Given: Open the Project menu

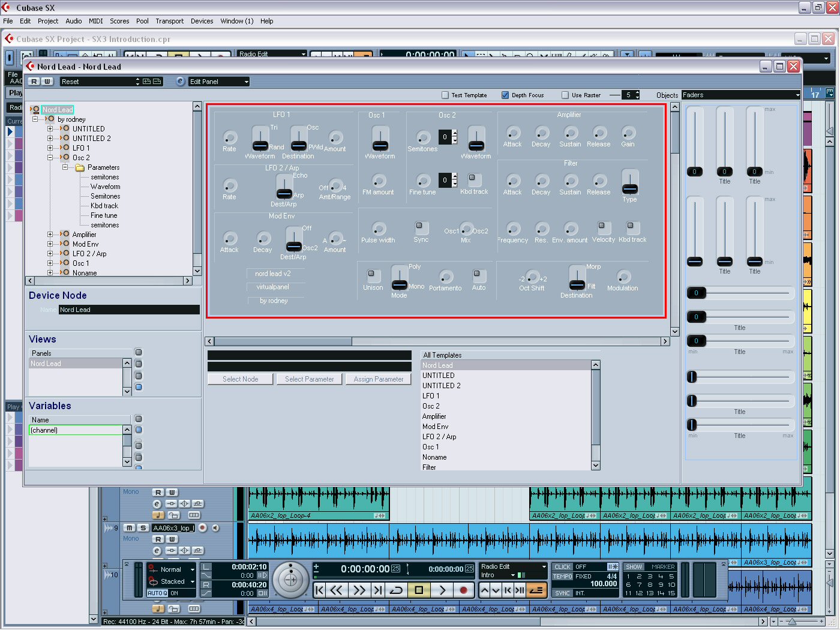Looking at the screenshot, I should pos(48,21).
